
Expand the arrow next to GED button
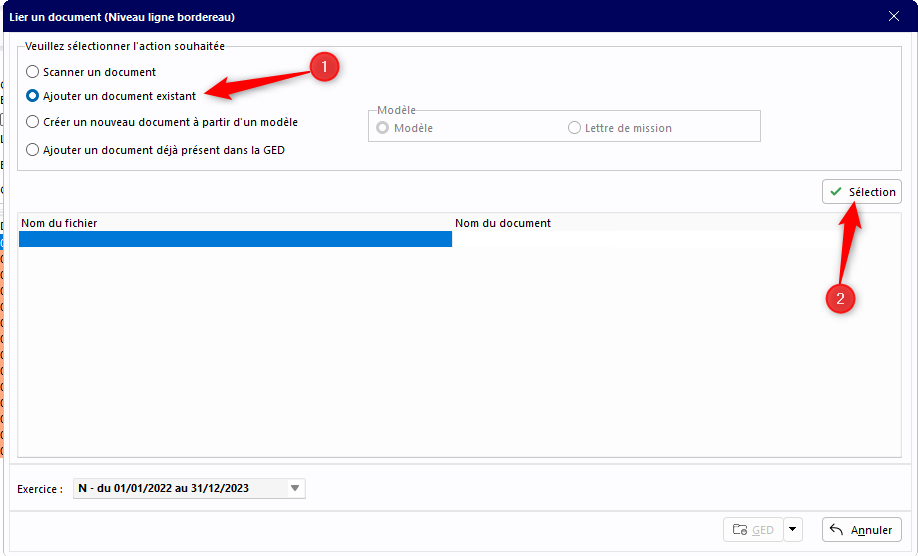pyautogui.click(x=792, y=530)
